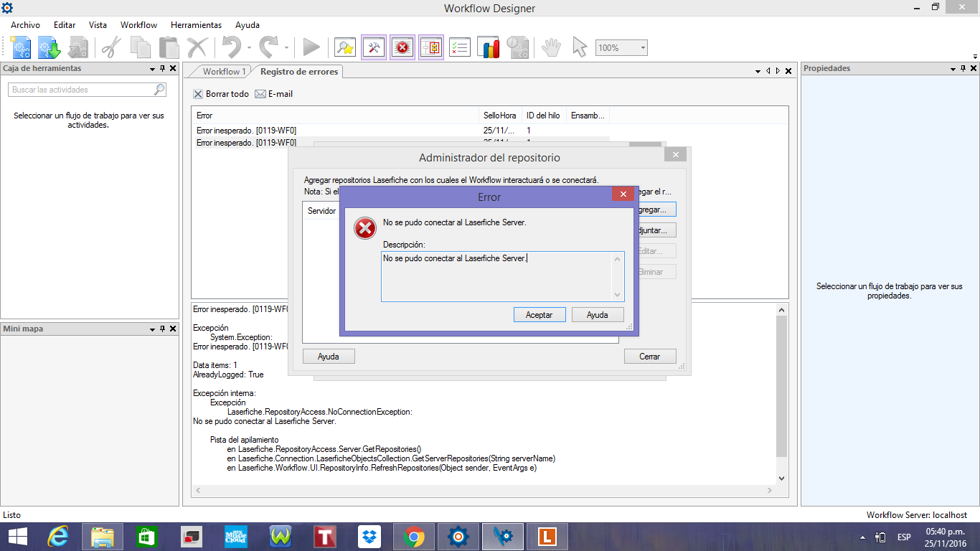Sort by the SelloHora column header
The width and height of the screenshot is (980, 551).
[500, 116]
